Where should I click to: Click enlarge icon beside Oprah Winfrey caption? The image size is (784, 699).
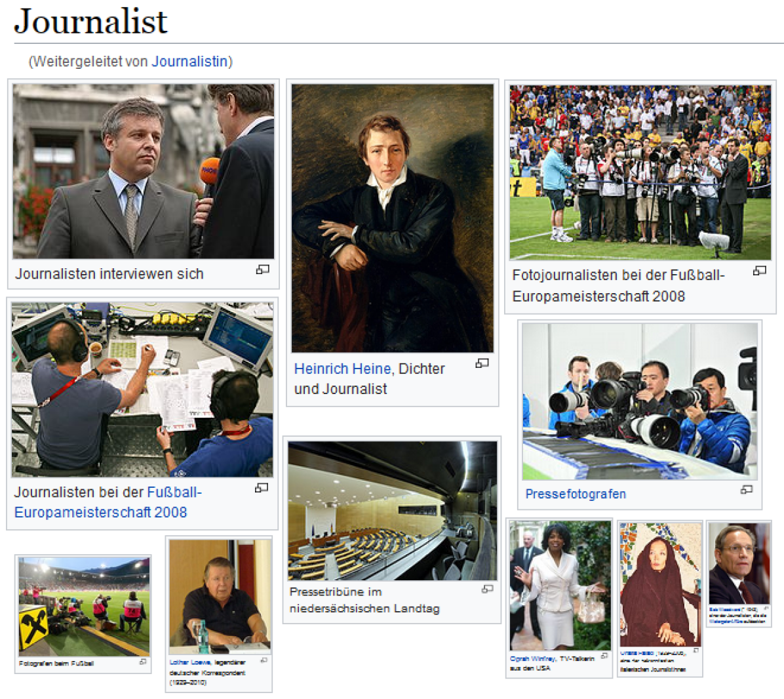(604, 656)
